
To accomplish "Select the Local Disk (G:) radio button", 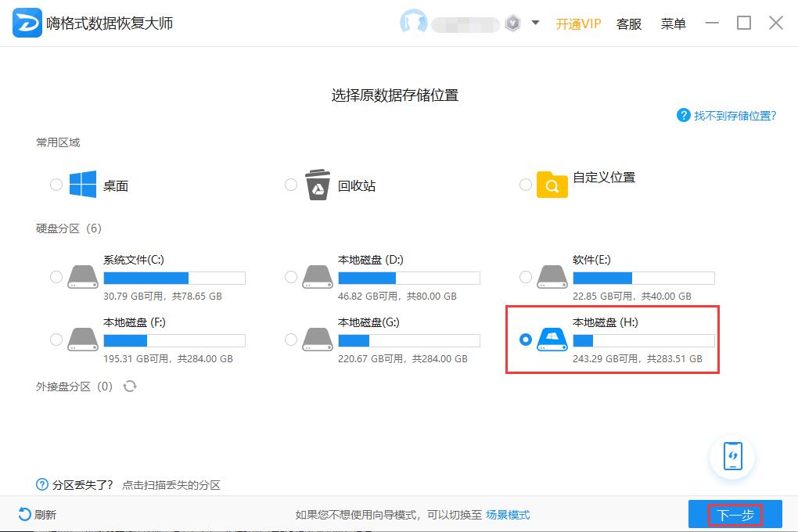I will 291,340.
